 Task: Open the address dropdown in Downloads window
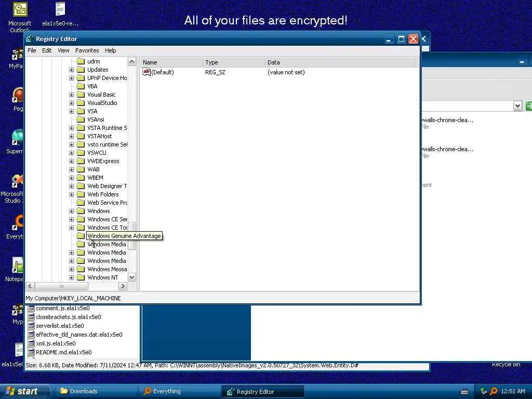(x=517, y=106)
